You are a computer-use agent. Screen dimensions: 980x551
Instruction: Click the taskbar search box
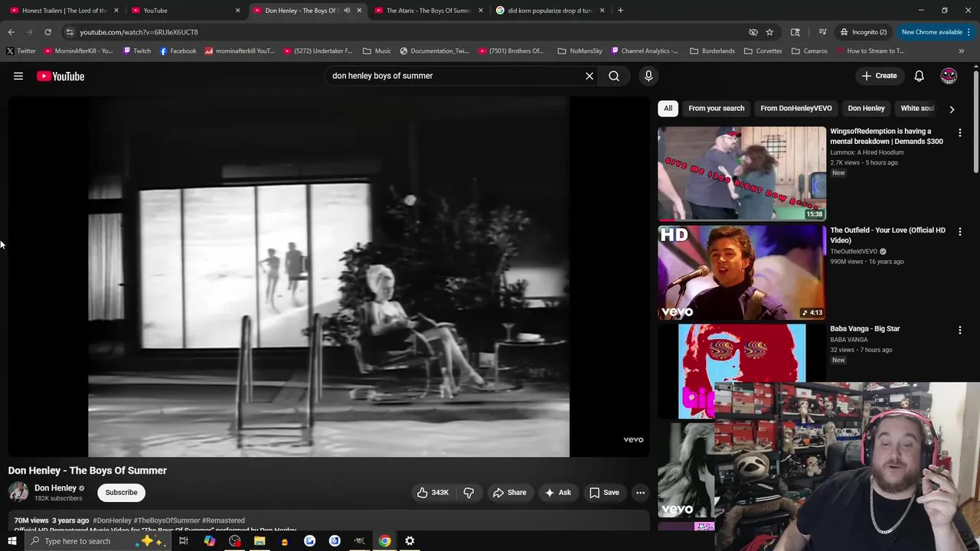coord(98,541)
